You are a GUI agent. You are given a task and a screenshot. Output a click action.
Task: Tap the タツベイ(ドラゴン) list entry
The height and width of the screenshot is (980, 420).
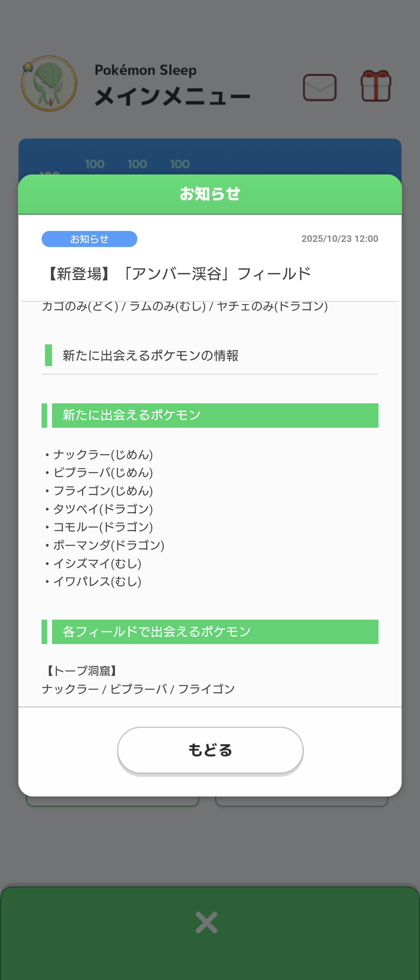[103, 509]
